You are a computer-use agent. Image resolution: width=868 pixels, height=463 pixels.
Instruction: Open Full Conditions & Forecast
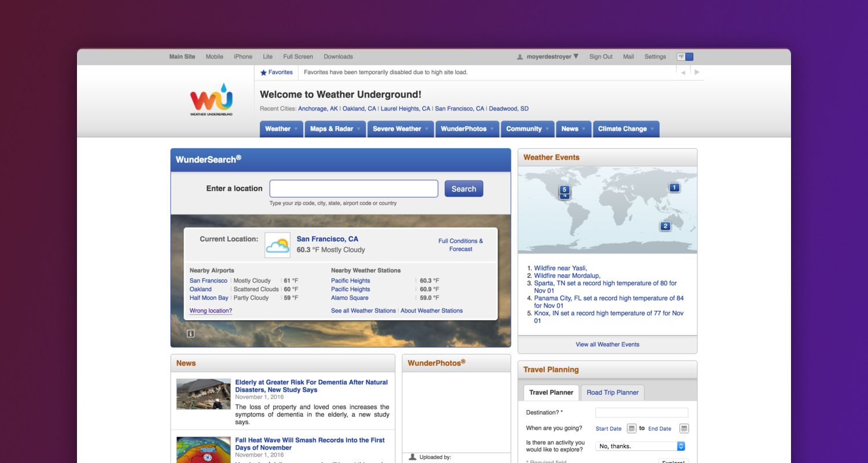click(461, 245)
